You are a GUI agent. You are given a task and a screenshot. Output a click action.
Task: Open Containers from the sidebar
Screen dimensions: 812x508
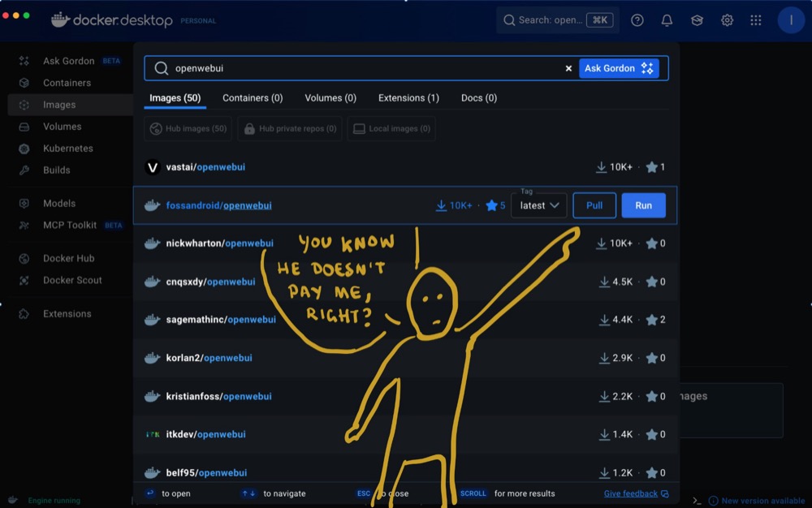click(x=61, y=82)
